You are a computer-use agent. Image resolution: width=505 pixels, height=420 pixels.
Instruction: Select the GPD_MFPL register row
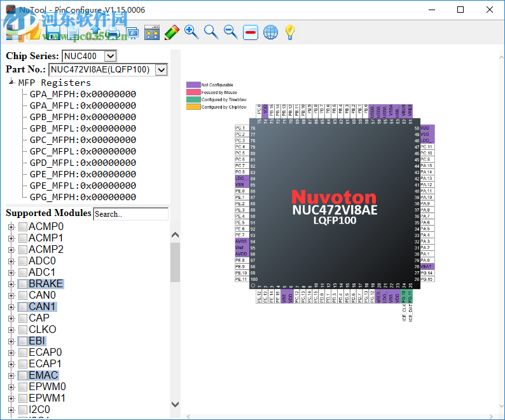click(x=83, y=163)
